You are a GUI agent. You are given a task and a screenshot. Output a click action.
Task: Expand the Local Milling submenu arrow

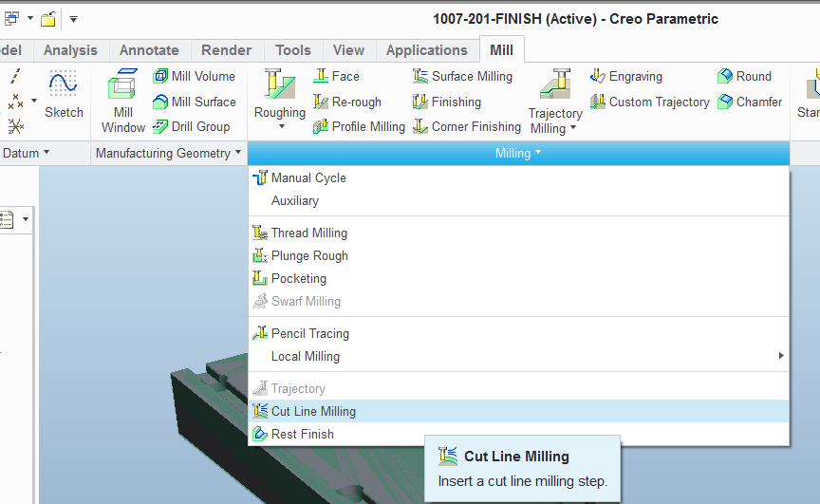781,356
